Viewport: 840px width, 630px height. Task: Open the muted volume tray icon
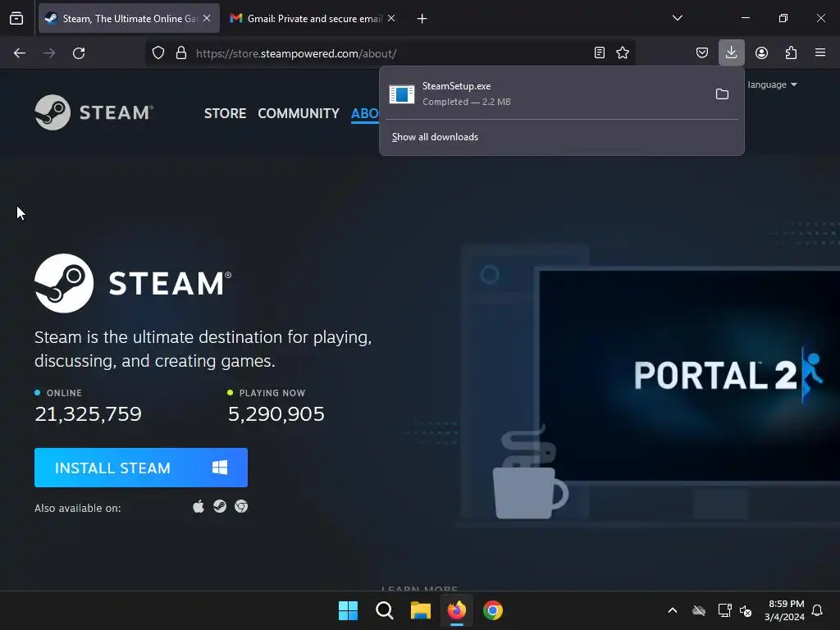(745, 610)
